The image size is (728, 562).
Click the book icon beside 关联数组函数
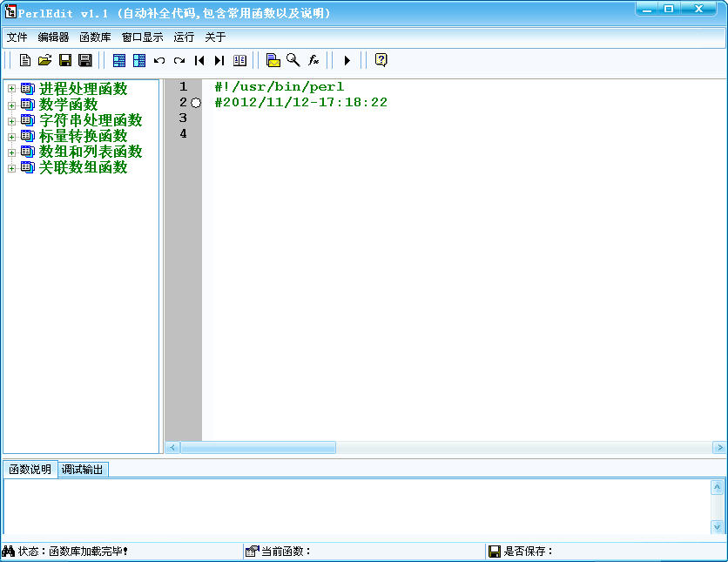pos(27,167)
